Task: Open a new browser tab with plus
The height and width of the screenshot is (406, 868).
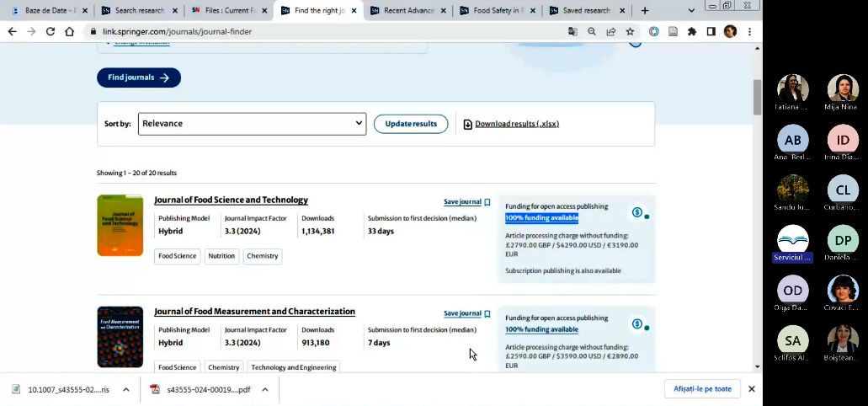Action: point(645,10)
